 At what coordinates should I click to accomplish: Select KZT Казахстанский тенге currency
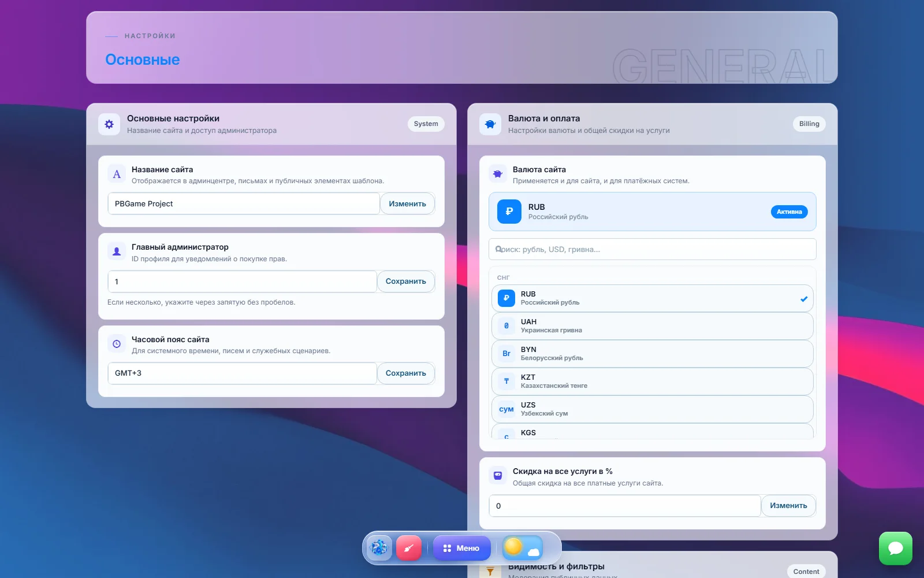pos(653,381)
